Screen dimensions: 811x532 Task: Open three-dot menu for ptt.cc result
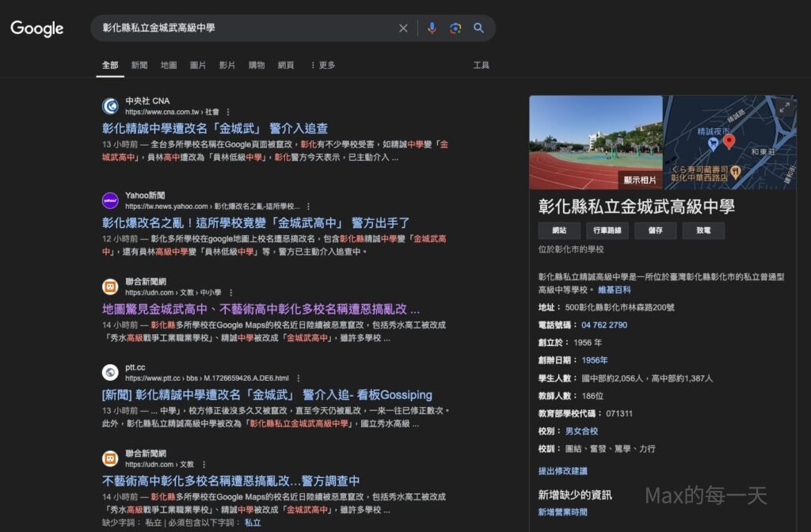point(298,378)
